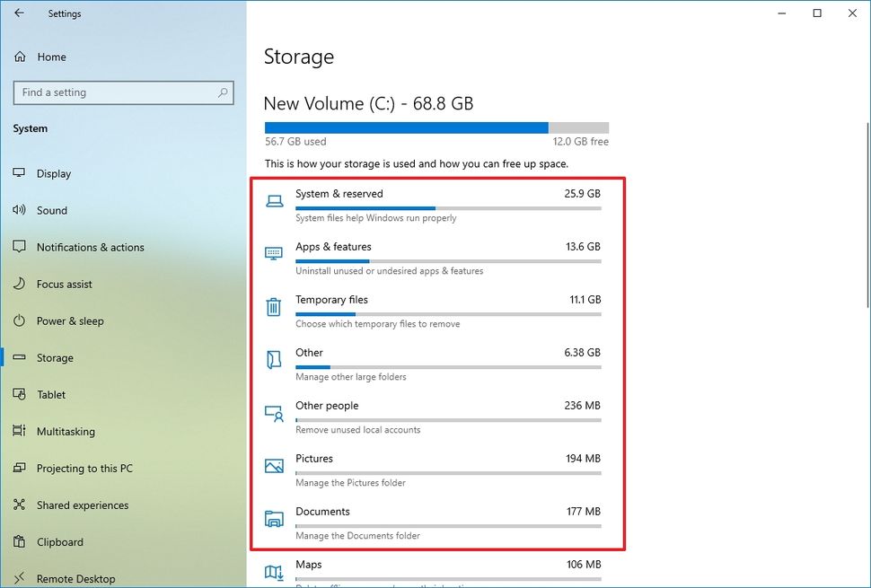This screenshot has height=588, width=871.
Task: Select the Display monitor icon in sidebar
Action: tap(20, 173)
